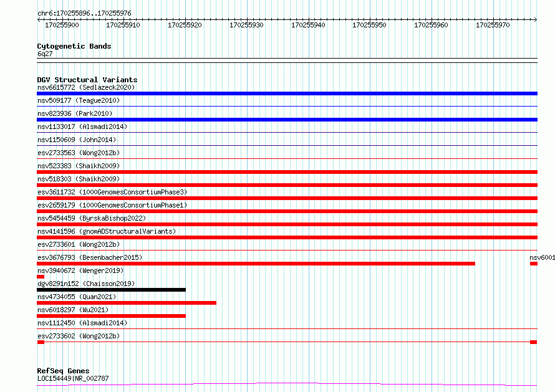Click the nsv6615772 (Sedlazeck2020) label
The image size is (555, 392).
pos(86,87)
